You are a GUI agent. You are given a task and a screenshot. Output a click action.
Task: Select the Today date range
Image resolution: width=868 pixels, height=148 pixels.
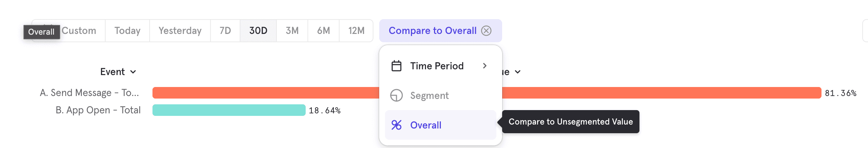coord(127,31)
